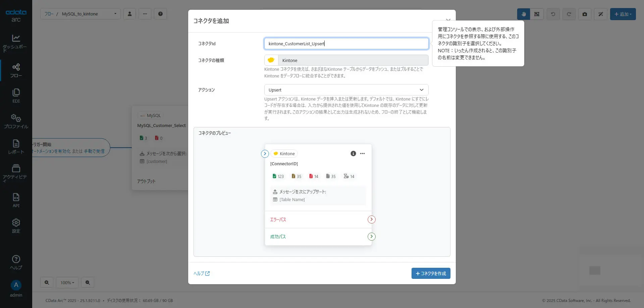Image resolution: width=644 pixels, height=308 pixels.
Task: Click the green 123 counter on preview card
Action: (x=278, y=176)
